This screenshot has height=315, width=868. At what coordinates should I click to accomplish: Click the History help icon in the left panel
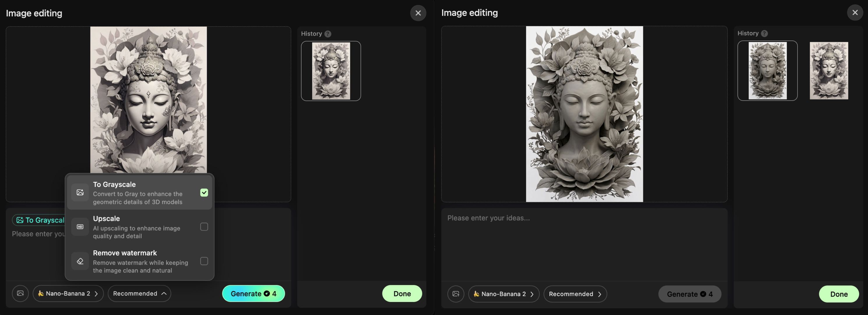coord(327,33)
